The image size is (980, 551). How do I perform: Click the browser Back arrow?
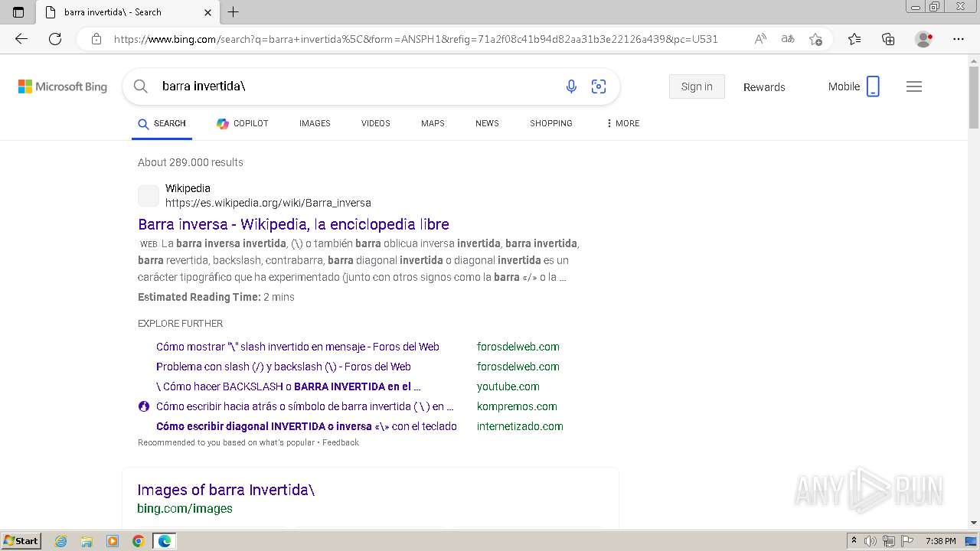point(21,39)
